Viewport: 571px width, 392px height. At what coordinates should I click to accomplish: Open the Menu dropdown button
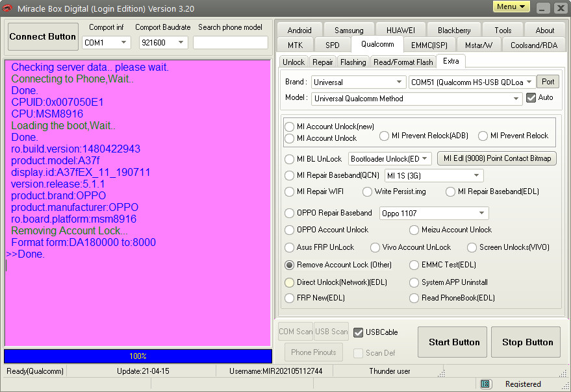(511, 6)
